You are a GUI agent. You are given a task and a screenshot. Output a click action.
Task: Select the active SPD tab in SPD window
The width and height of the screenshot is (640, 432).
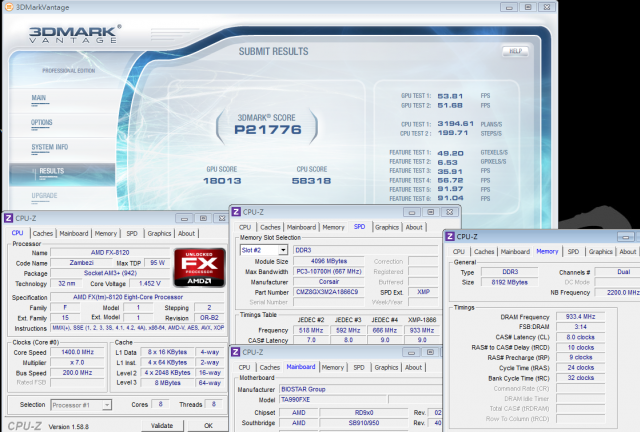click(360, 227)
